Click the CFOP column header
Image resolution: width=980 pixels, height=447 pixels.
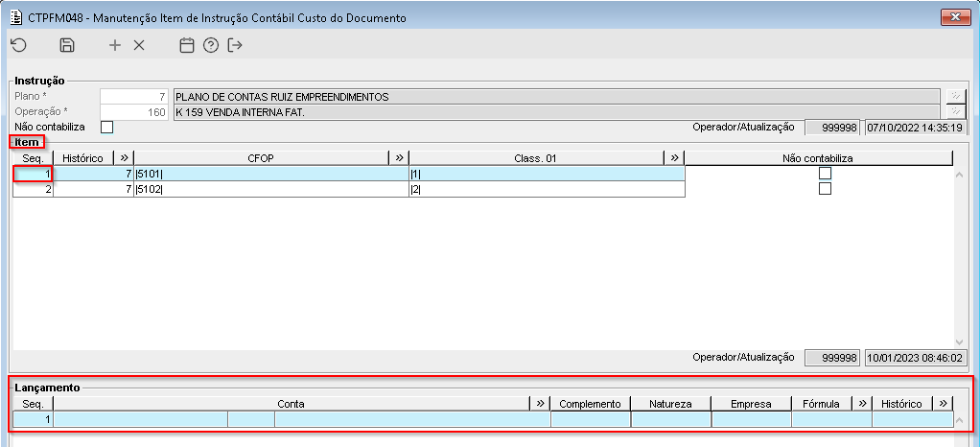tap(261, 158)
